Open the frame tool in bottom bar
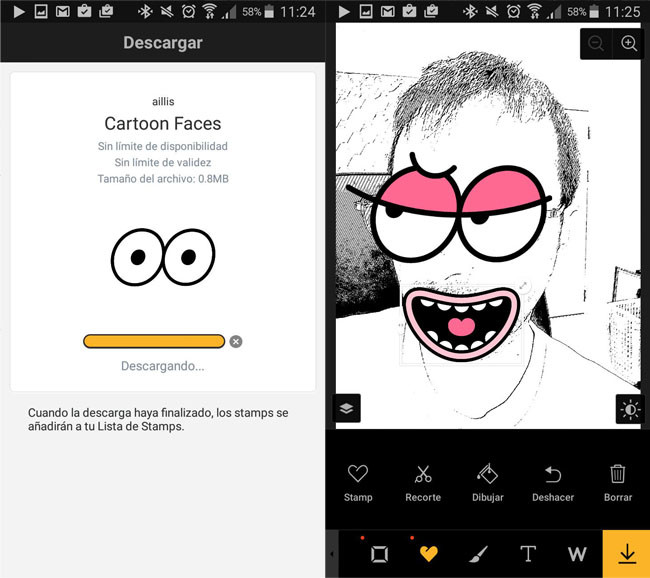Viewport: 650px width, 578px height. tap(379, 554)
